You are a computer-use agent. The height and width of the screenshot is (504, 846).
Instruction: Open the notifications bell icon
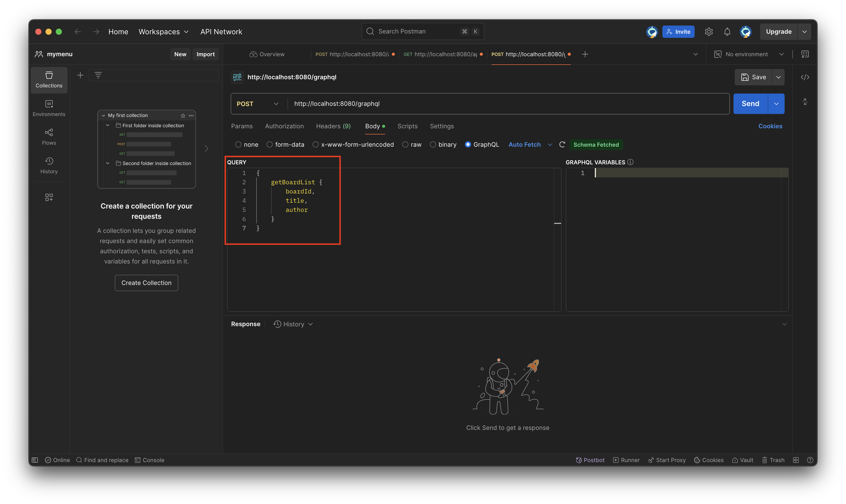[727, 32]
